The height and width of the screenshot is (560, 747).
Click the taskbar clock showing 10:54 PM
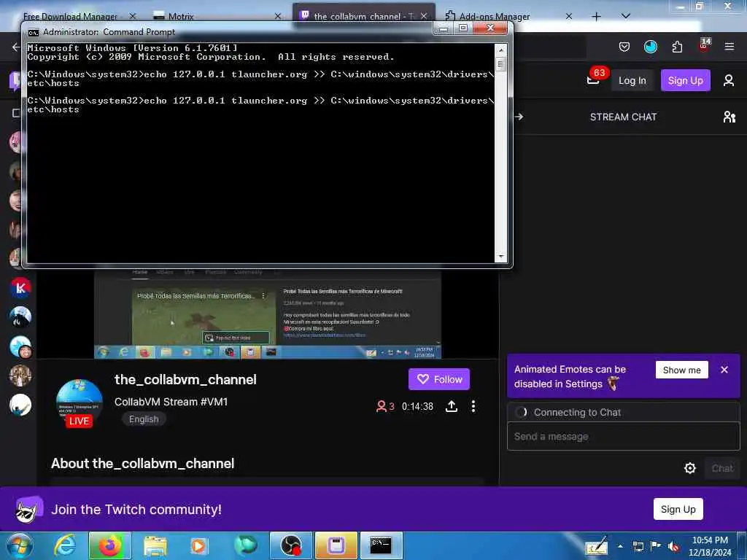pyautogui.click(x=710, y=546)
